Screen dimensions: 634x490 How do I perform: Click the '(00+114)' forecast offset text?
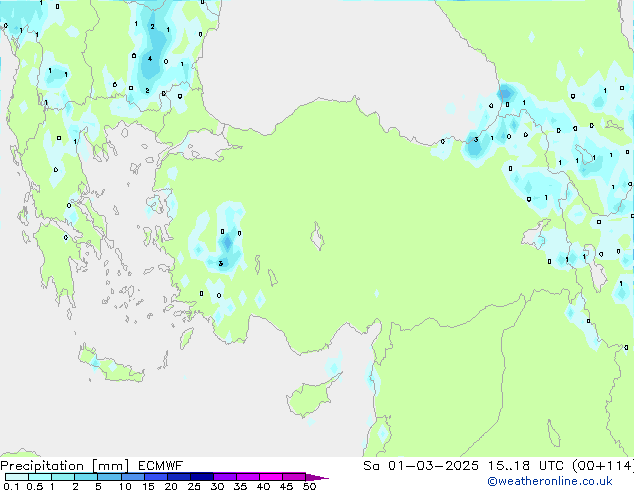click(603, 466)
